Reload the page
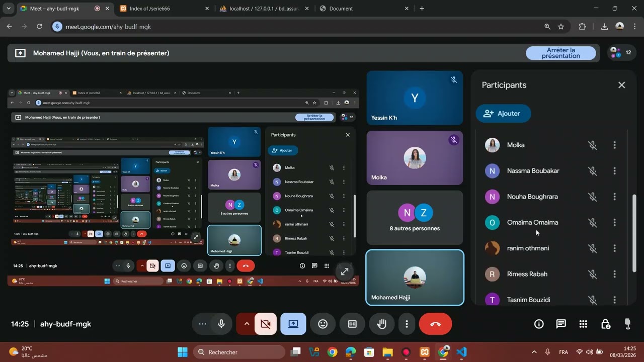The width and height of the screenshot is (644, 362). coord(39,27)
